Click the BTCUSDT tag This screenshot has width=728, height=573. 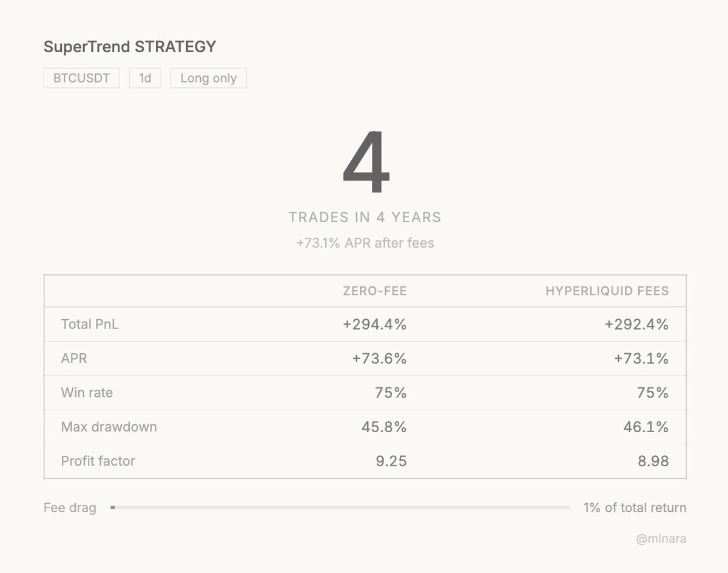(x=82, y=78)
